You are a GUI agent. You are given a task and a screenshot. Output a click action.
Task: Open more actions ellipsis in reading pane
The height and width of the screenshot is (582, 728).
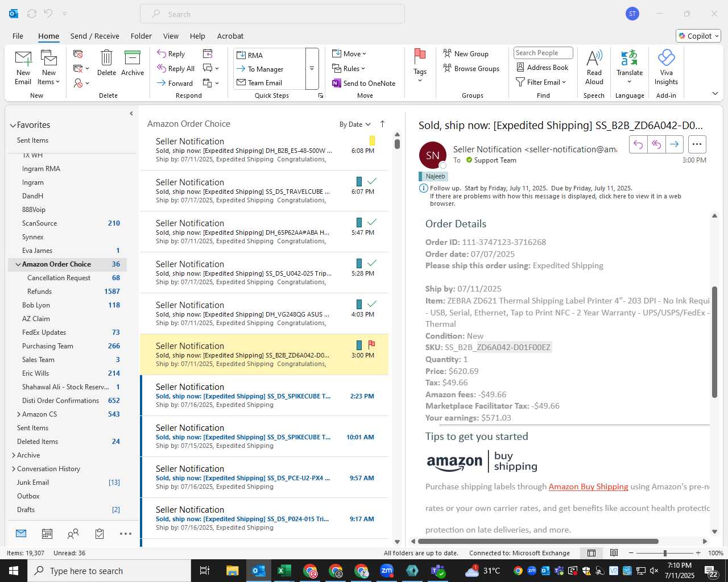pos(697,144)
